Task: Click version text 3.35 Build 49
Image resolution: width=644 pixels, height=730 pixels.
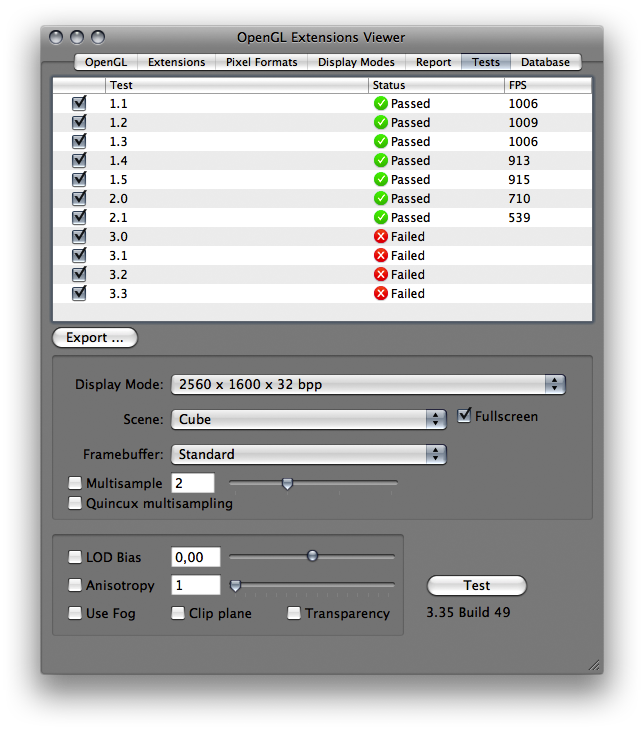Action: 468,612
